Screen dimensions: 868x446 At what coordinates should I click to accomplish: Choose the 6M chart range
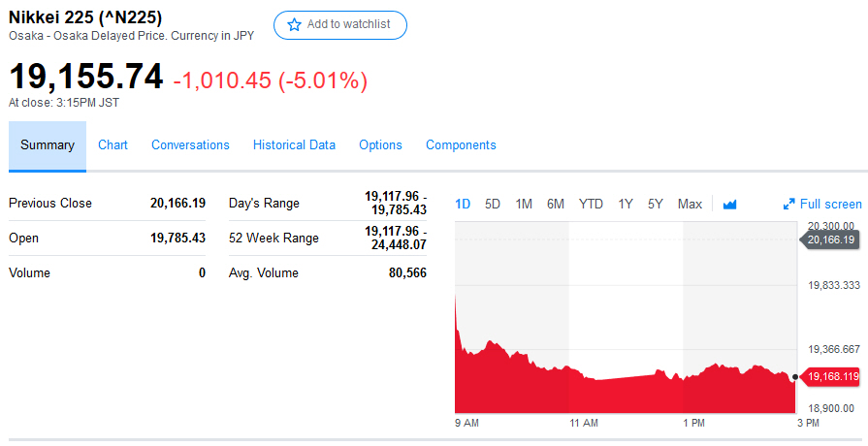pos(555,204)
